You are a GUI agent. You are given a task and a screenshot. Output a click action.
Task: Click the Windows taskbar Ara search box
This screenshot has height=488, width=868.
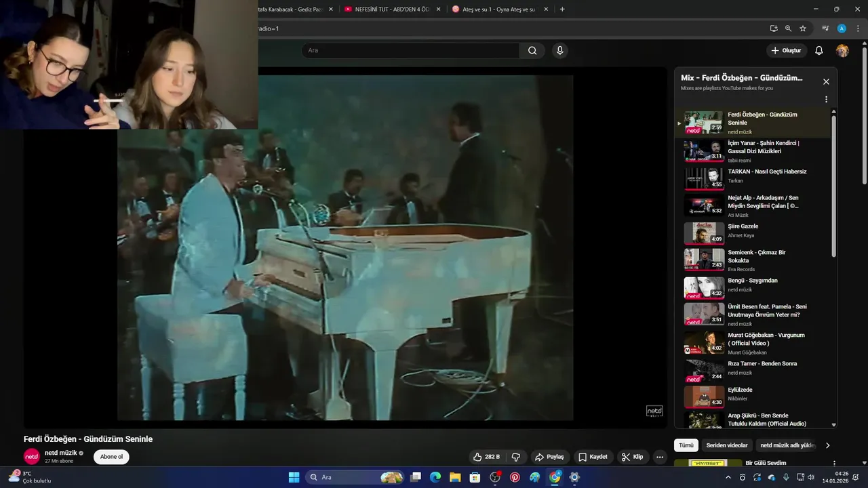pyautogui.click(x=356, y=477)
